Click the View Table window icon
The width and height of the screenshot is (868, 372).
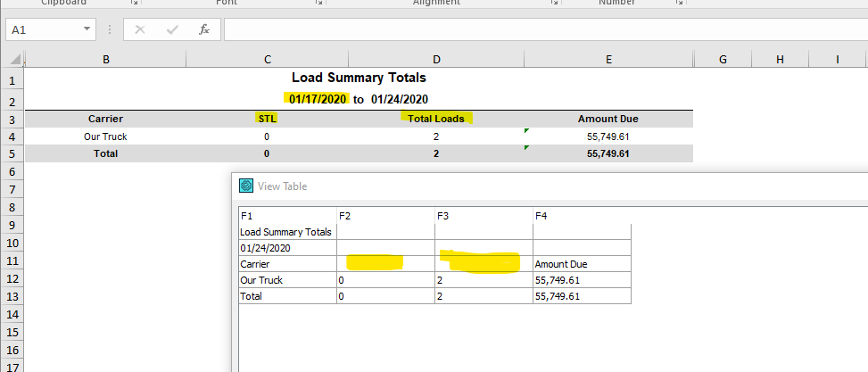coord(246,186)
